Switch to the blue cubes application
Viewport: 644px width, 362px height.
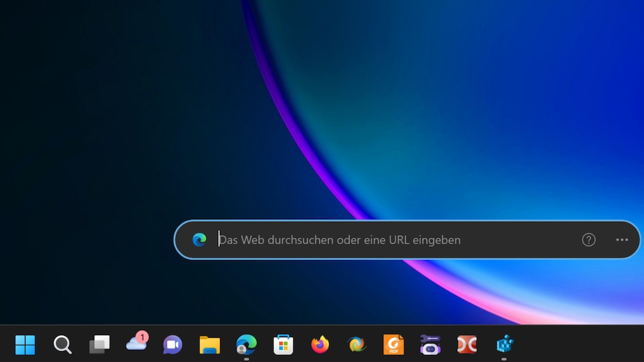pos(504,345)
